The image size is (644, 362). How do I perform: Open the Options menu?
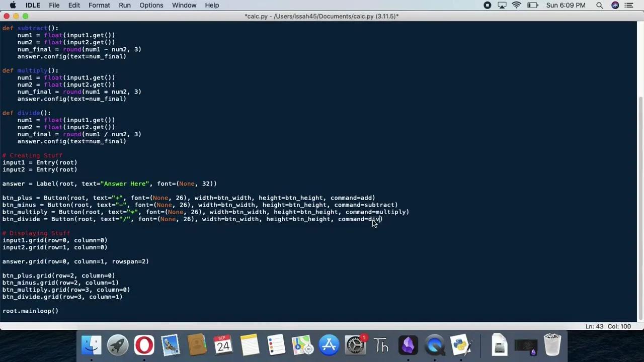tap(151, 5)
